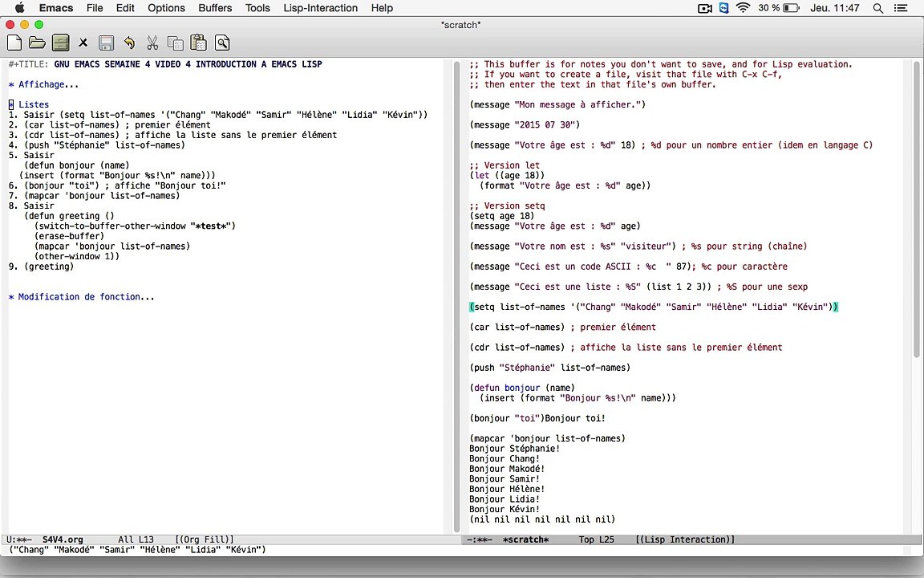Viewport: 924px width, 578px height.
Task: Click '(message "2015 07 30")' in scratch
Action: point(525,125)
